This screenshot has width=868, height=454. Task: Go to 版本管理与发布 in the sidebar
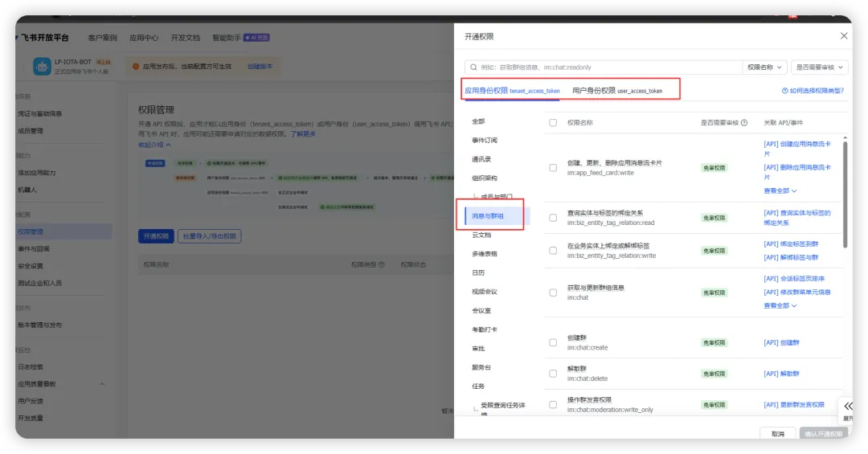click(40, 325)
